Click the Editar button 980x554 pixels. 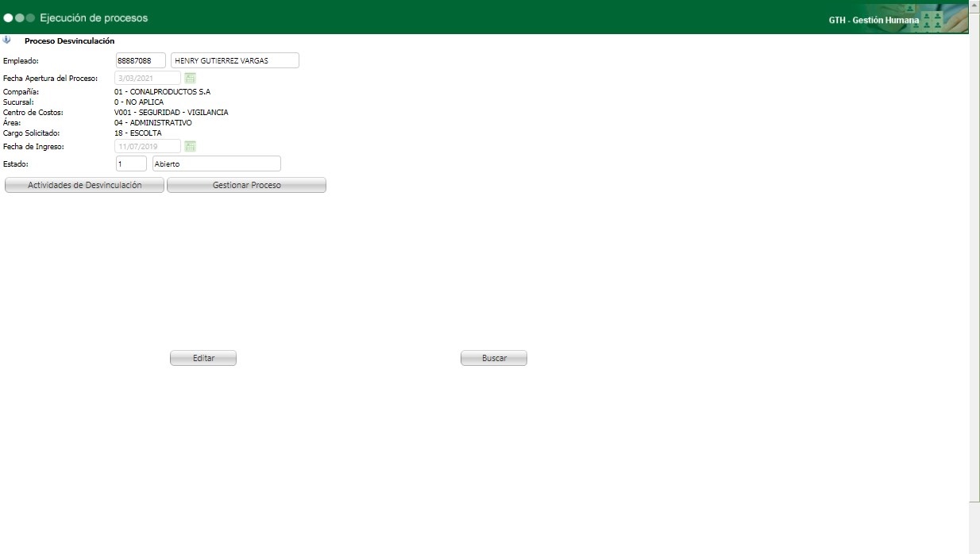203,358
